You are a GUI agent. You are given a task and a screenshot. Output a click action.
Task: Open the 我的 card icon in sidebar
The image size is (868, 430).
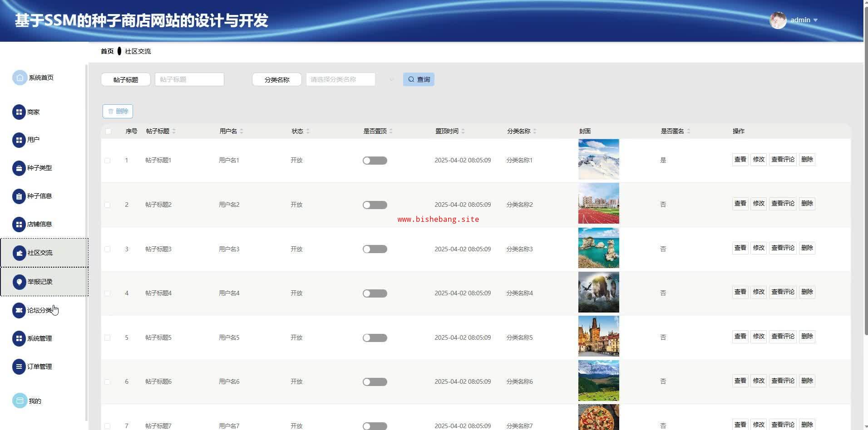click(20, 401)
